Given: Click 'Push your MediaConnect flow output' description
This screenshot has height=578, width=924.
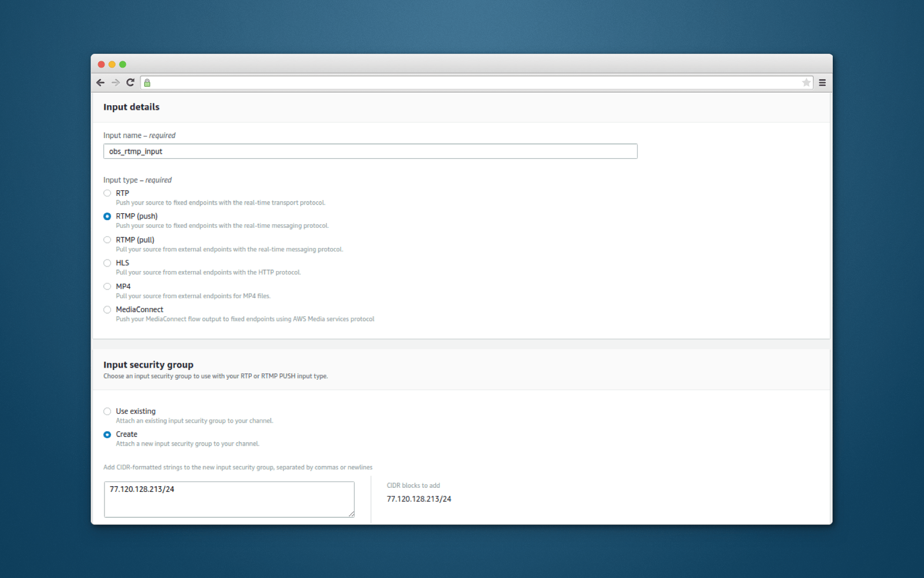Looking at the screenshot, I should coord(245,319).
